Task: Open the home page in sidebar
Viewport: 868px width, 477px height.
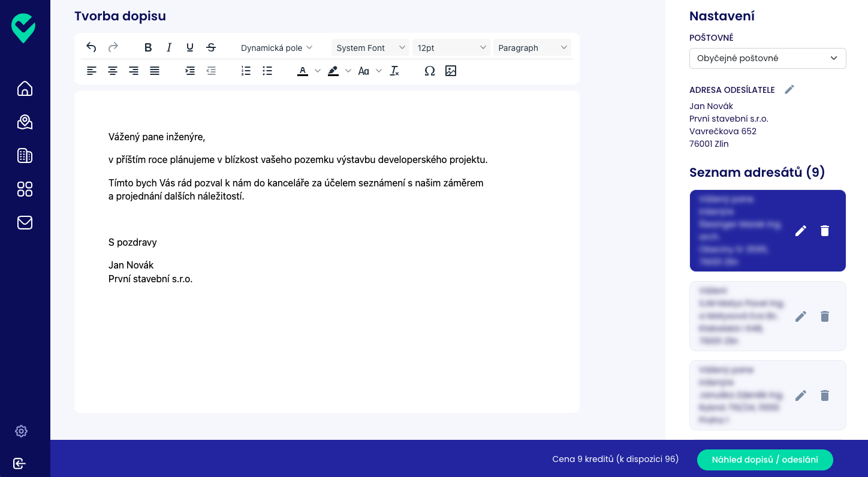Action: click(25, 89)
